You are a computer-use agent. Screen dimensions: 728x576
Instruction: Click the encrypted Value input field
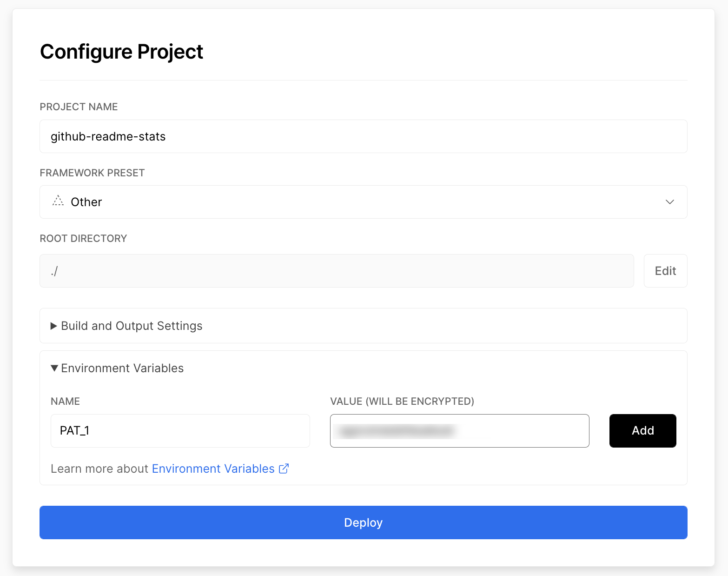point(460,431)
